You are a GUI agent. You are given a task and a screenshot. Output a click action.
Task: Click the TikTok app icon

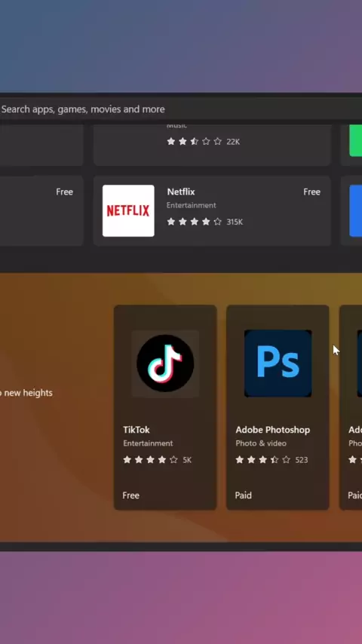point(165,363)
